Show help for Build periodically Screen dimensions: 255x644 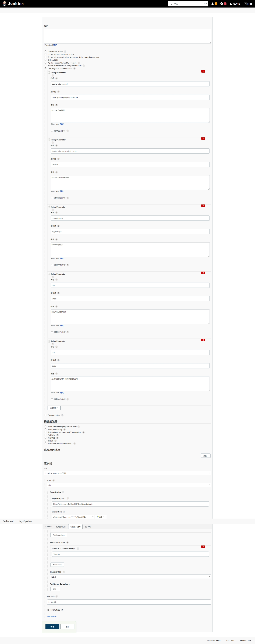(64, 429)
